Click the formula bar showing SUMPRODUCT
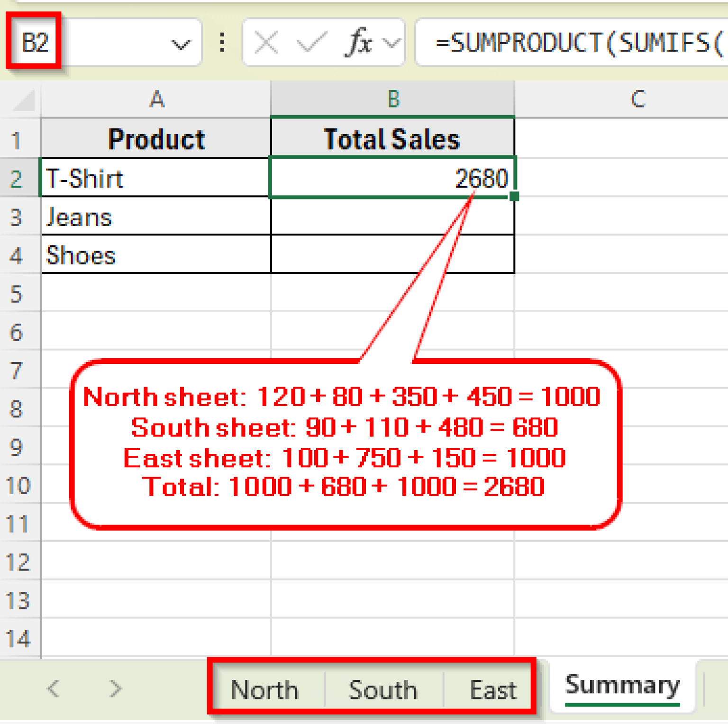The image size is (728, 724). click(569, 43)
